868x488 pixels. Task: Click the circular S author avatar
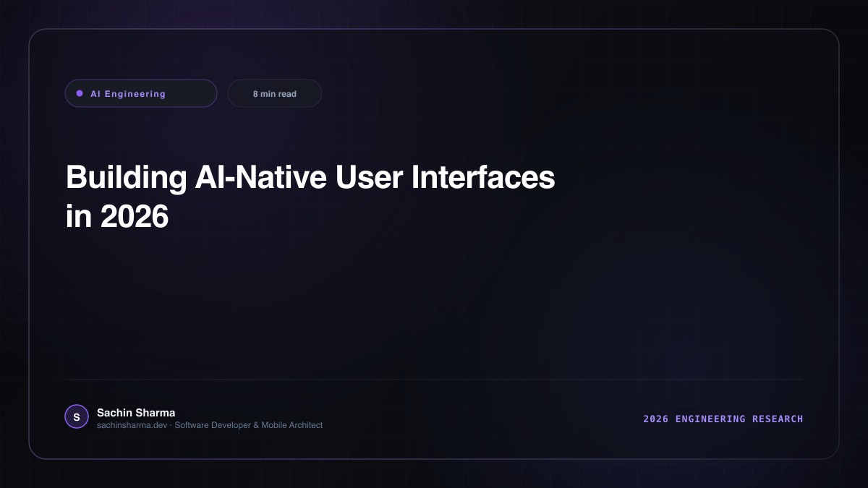(77, 416)
